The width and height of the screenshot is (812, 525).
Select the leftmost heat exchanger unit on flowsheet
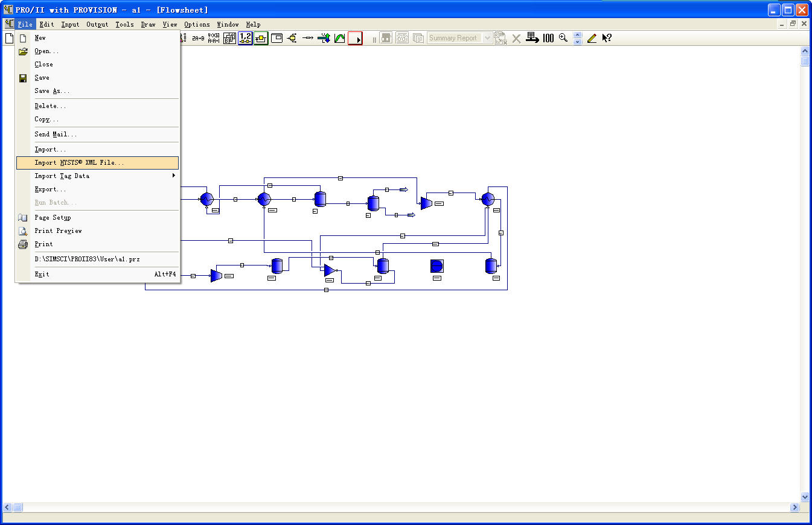pyautogui.click(x=206, y=199)
